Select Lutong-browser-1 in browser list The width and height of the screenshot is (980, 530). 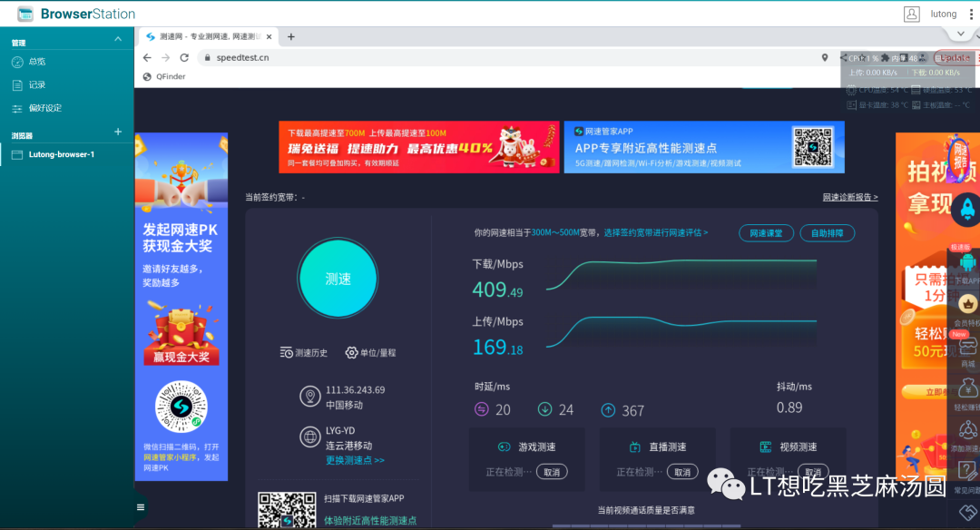(x=62, y=154)
